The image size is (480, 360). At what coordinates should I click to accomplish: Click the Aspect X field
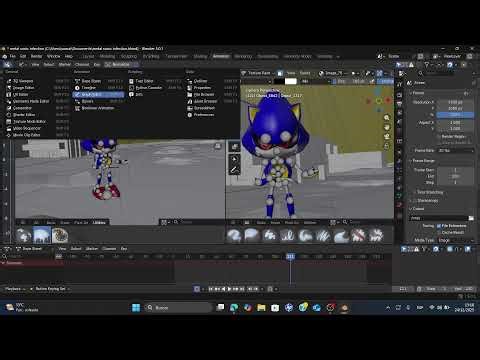pos(455,123)
